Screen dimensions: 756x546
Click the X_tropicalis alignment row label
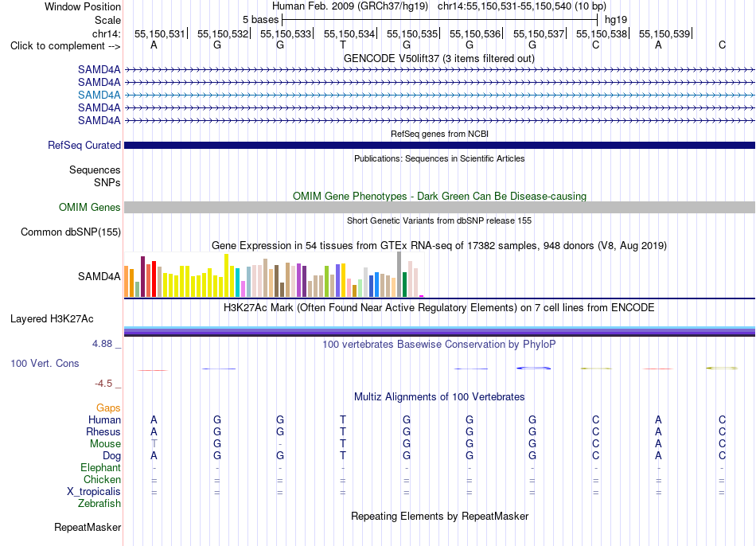click(x=94, y=492)
